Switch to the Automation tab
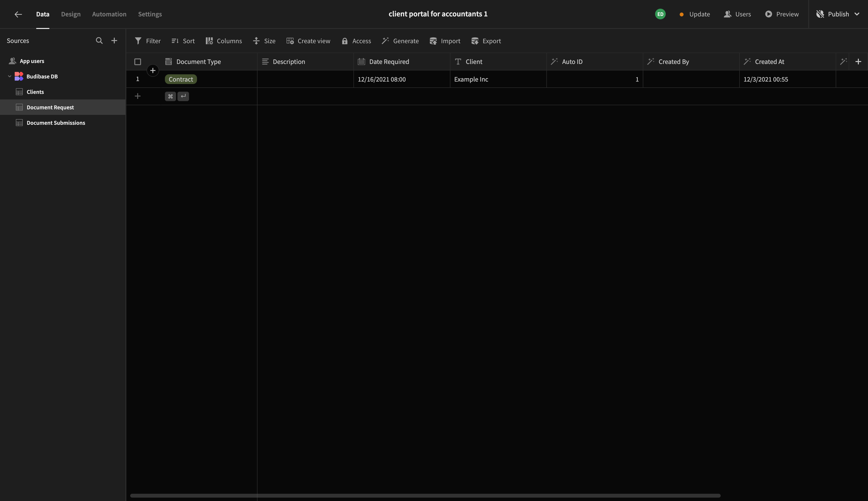 pyautogui.click(x=109, y=14)
